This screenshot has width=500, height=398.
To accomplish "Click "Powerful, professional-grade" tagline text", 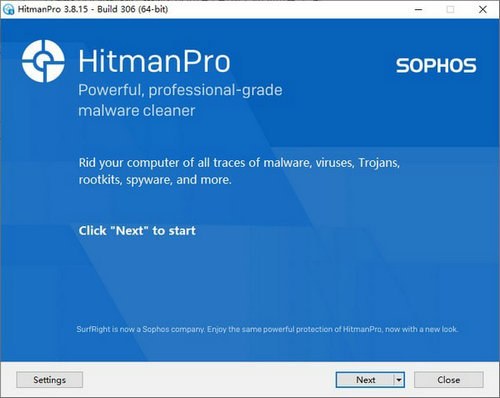I will point(180,90).
